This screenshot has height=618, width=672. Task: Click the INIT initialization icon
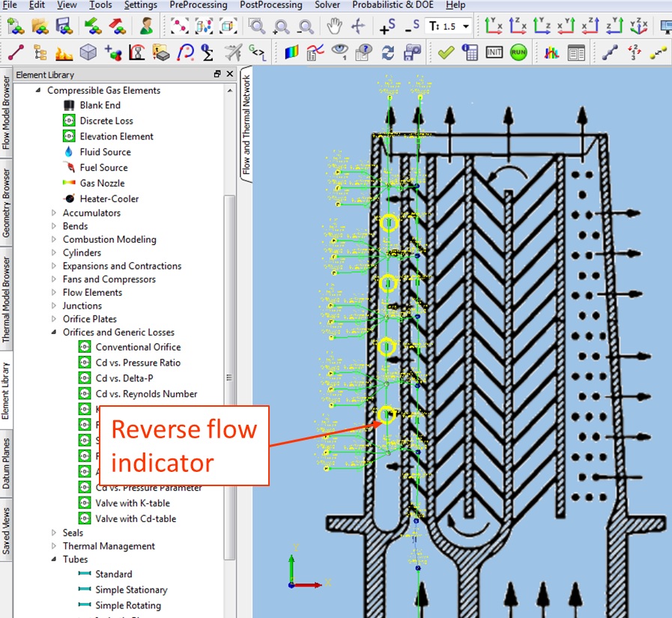point(494,52)
